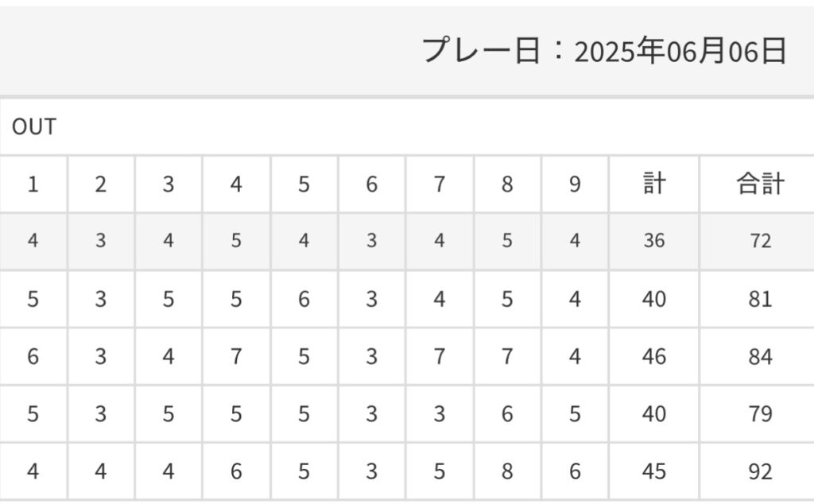Click the par total 72 cell
The height and width of the screenshot is (504, 814).
760,241
